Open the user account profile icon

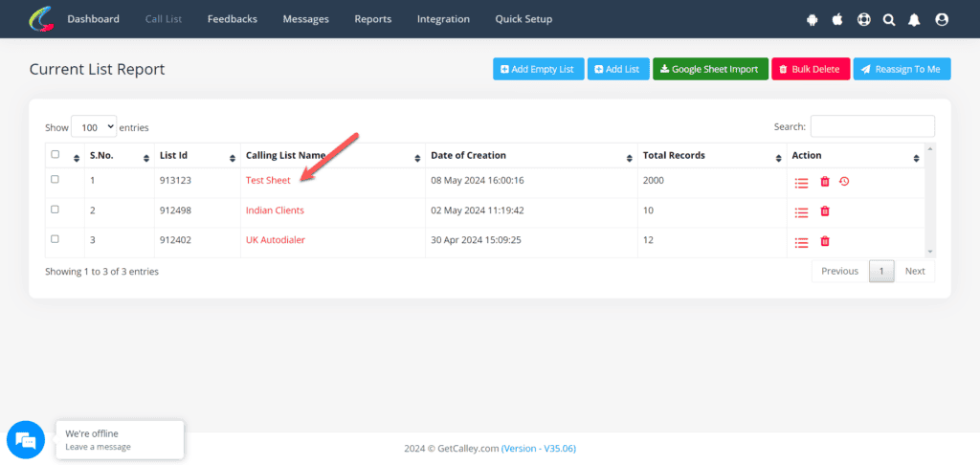[942, 19]
